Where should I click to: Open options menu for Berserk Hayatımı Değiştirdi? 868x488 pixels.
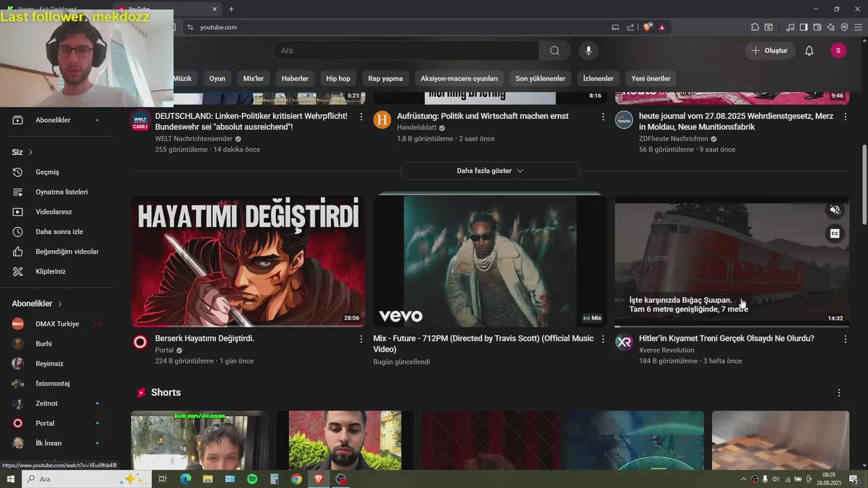[361, 339]
